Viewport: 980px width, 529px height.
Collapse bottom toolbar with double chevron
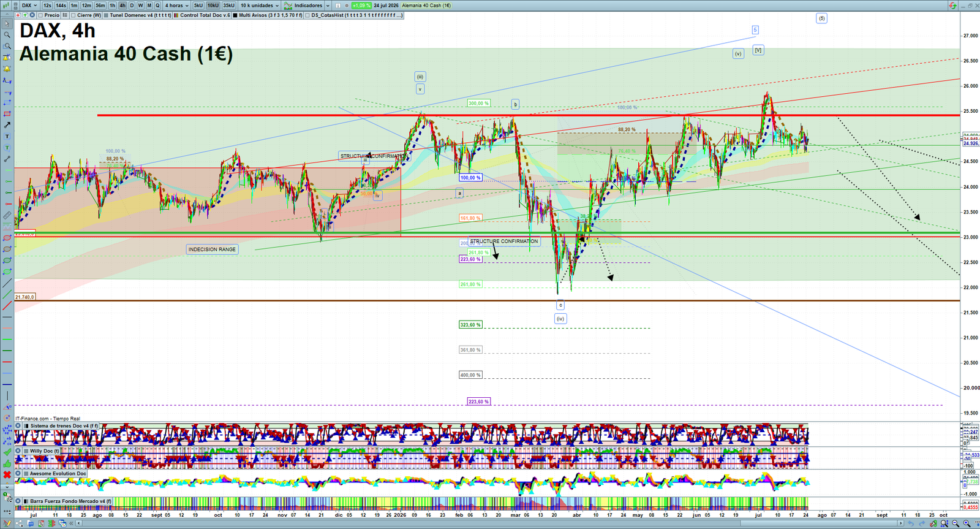click(x=71, y=523)
